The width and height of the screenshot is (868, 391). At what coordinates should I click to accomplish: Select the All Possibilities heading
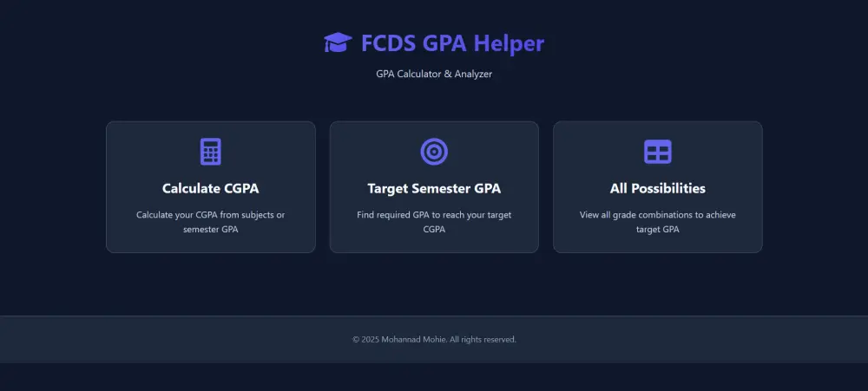(658, 188)
